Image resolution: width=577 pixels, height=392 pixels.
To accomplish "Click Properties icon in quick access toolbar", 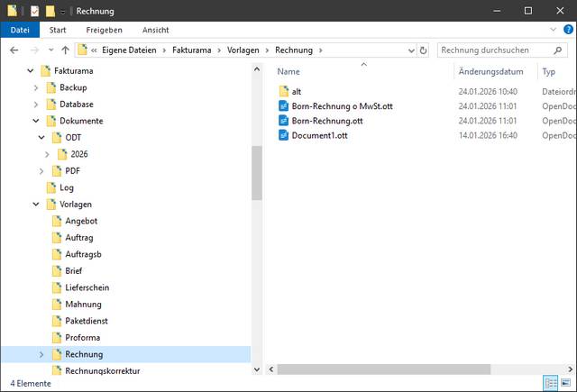I will 34,11.
